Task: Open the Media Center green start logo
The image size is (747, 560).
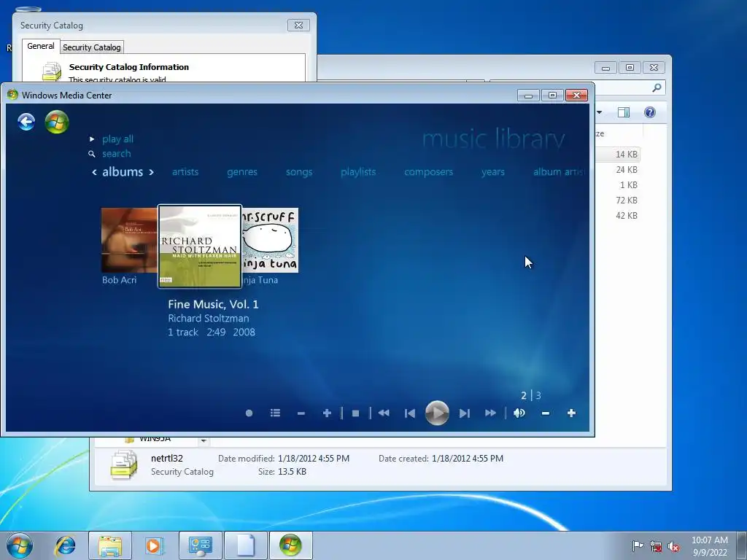Action: click(57, 122)
